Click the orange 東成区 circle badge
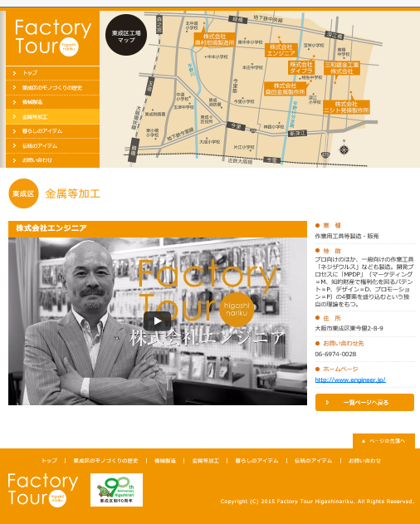 (x=23, y=193)
